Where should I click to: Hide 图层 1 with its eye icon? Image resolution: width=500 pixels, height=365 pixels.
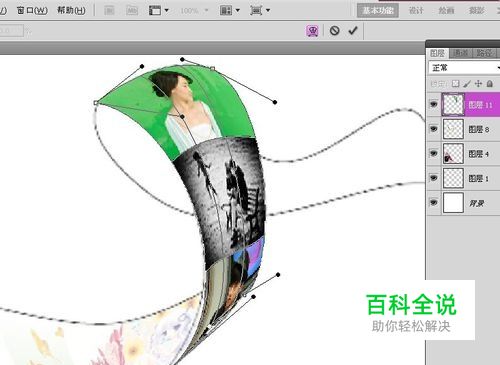pos(433,178)
